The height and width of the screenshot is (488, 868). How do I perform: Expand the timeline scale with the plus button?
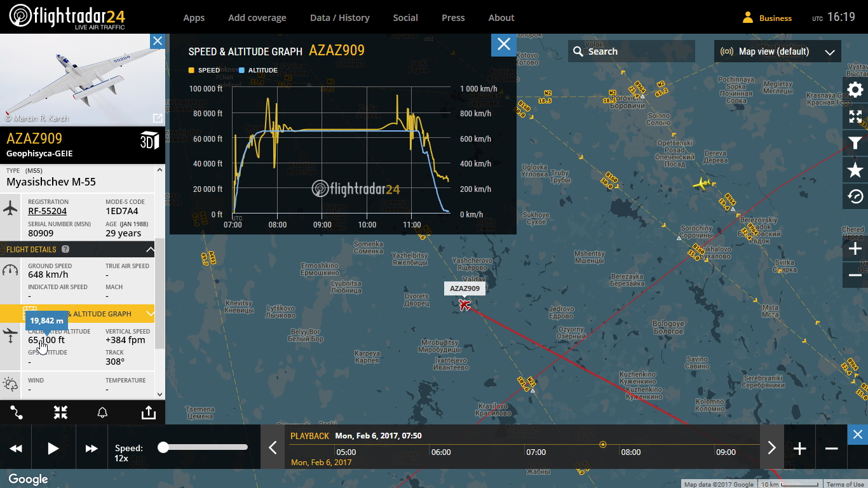point(800,449)
